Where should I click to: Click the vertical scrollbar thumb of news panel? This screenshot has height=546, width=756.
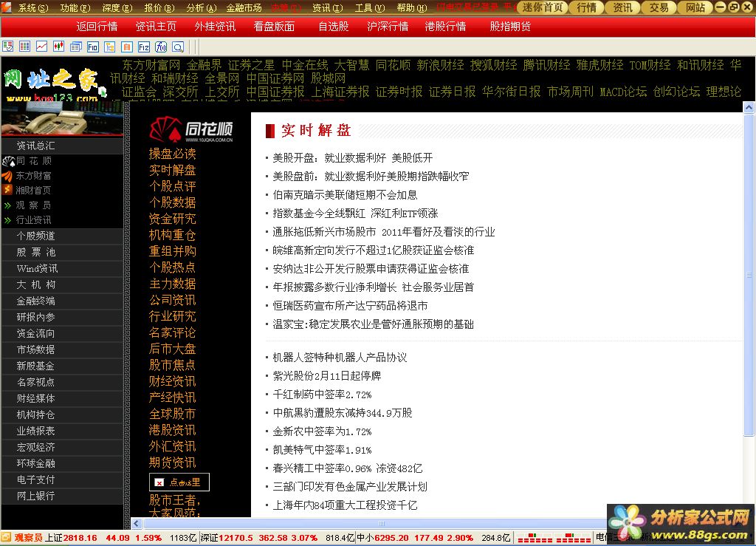[749, 274]
